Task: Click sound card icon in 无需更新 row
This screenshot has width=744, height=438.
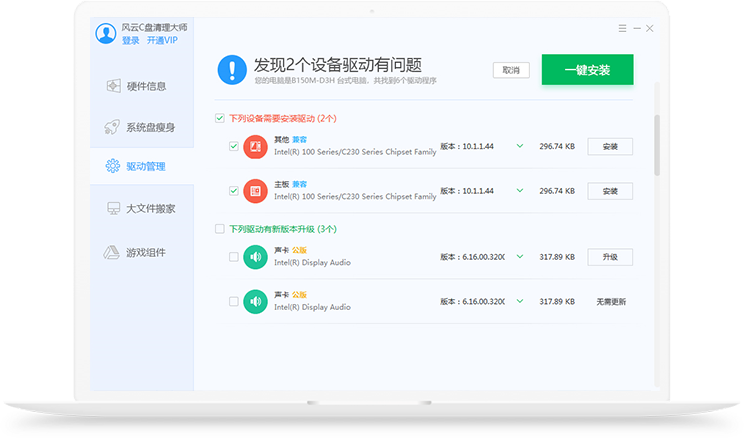Action: 255,301
